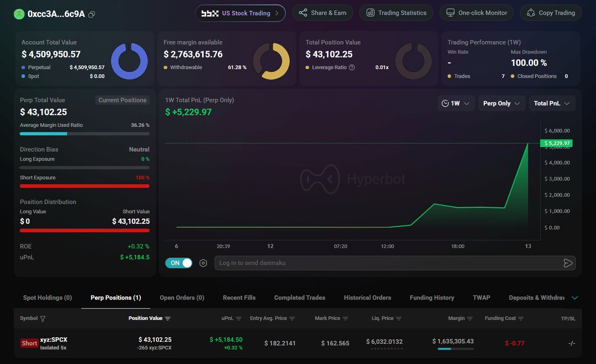Screen dimensions: 596x364
Task: Switch to Recent Fills tab
Action: pos(239,298)
